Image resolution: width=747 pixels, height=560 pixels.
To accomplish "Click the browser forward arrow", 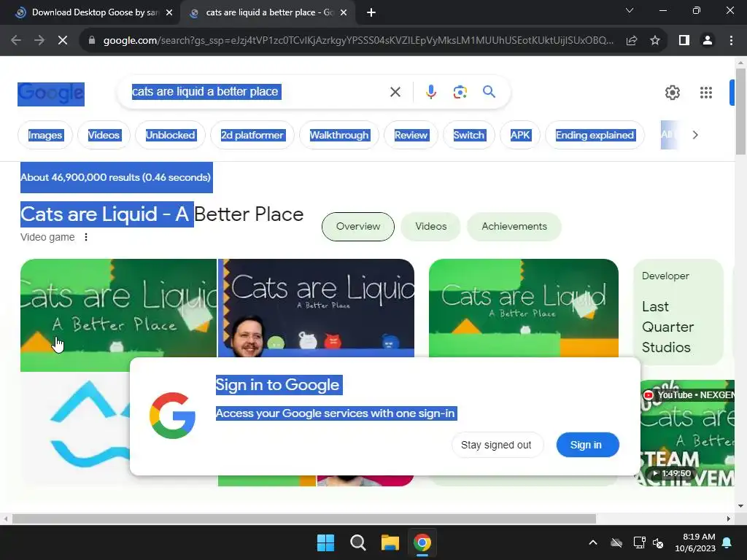I will click(39, 41).
